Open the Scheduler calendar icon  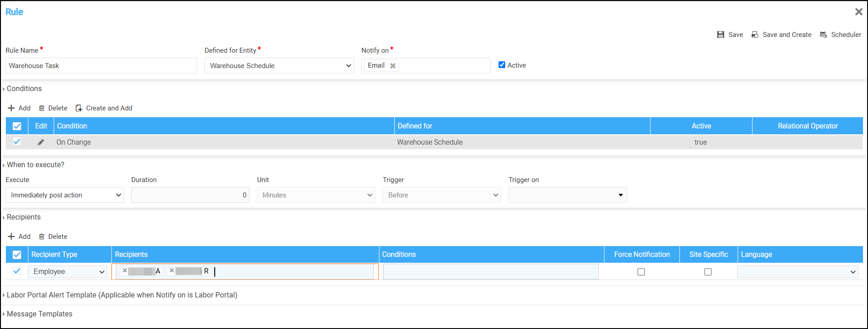(x=823, y=35)
